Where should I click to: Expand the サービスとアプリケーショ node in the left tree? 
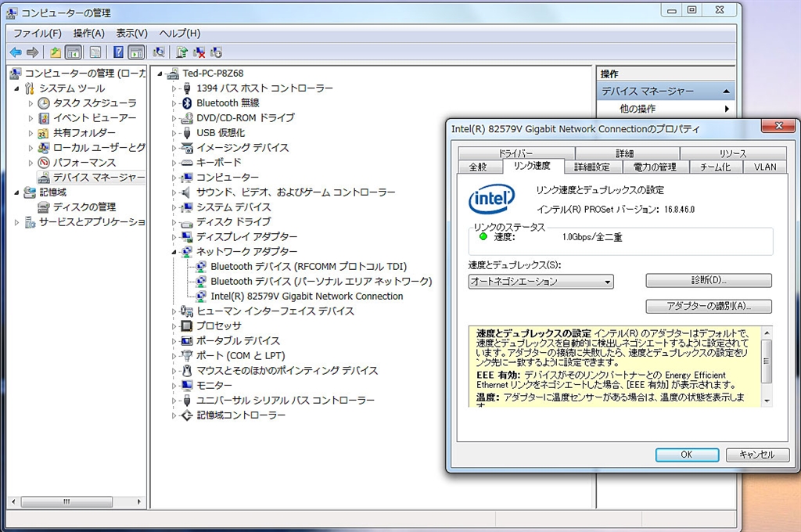[x=17, y=222]
